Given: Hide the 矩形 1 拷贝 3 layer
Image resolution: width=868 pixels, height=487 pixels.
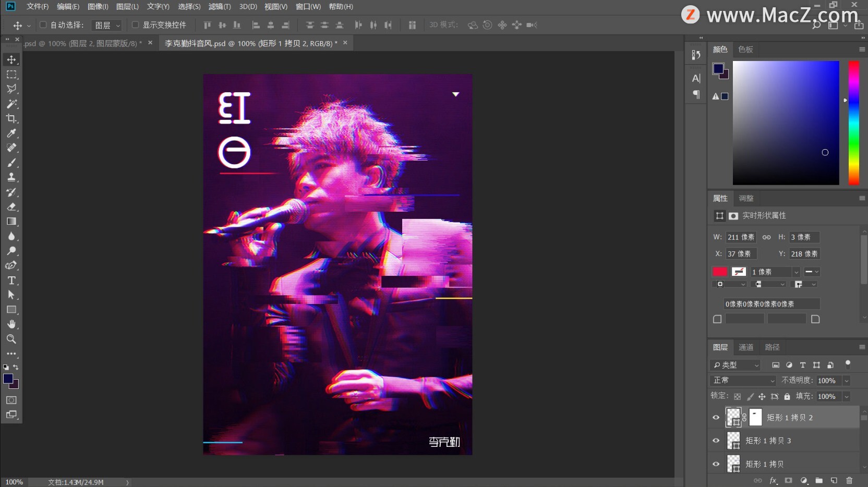Looking at the screenshot, I should 716,441.
